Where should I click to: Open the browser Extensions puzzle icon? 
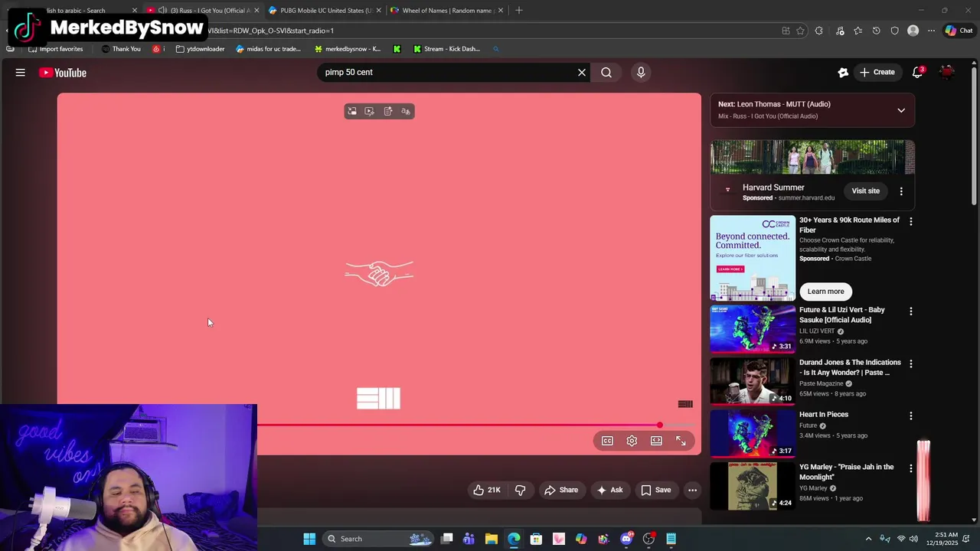click(x=819, y=31)
